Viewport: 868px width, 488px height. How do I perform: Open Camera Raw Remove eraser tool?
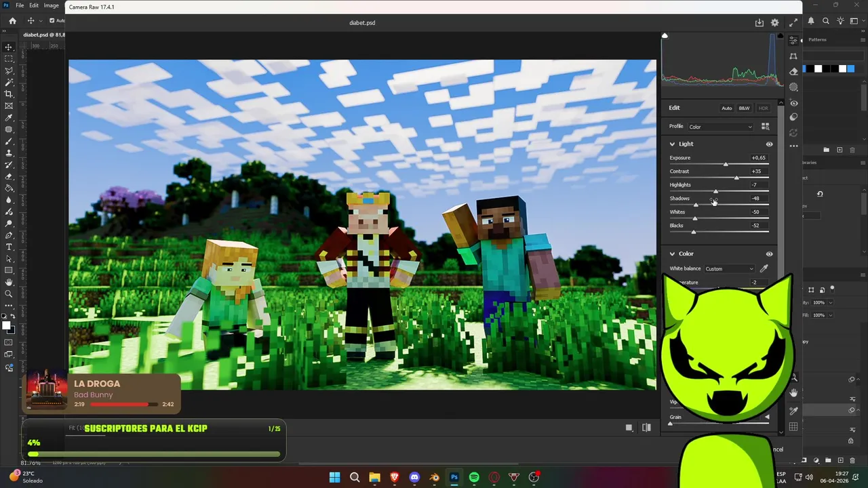point(793,71)
